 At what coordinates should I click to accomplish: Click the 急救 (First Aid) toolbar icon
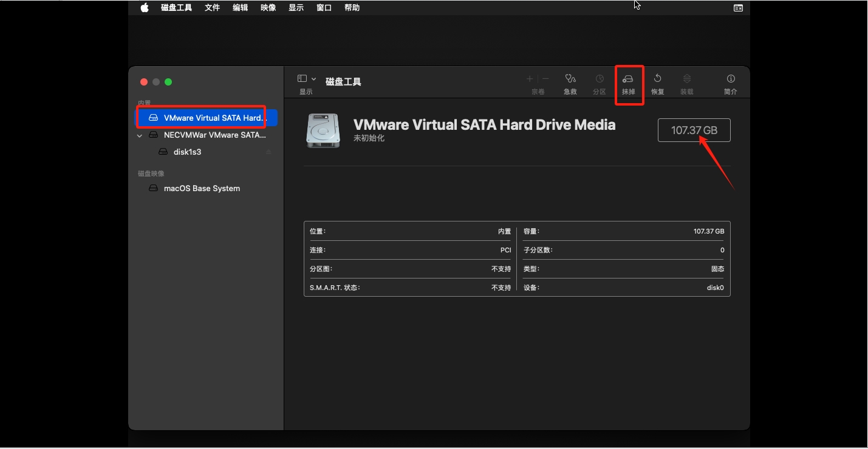570,79
